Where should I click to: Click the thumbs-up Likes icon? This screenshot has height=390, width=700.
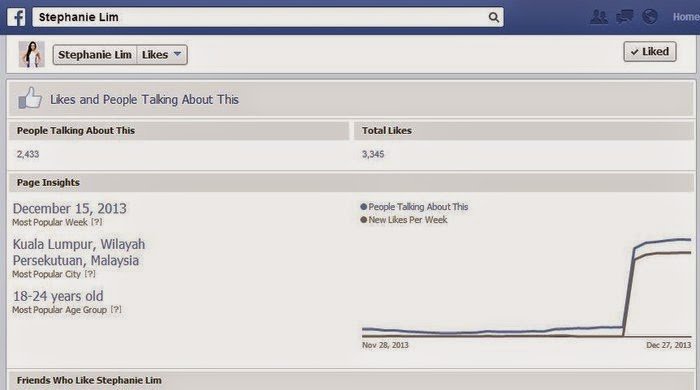pos(30,98)
